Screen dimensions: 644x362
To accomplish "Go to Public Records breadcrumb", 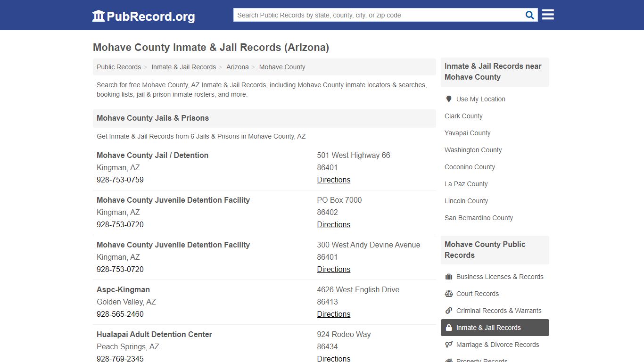I will point(119,67).
